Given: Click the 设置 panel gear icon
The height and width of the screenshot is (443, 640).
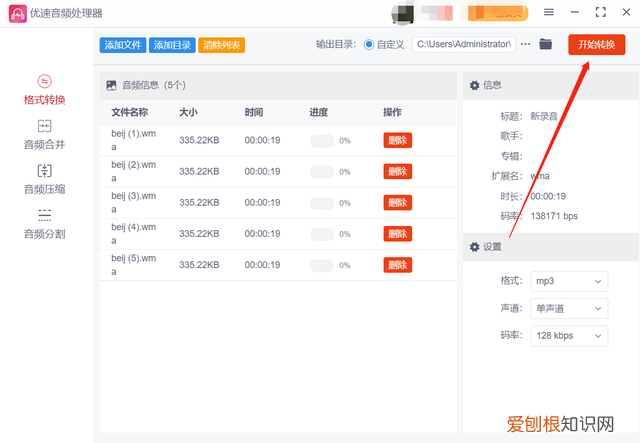Looking at the screenshot, I should tap(474, 247).
